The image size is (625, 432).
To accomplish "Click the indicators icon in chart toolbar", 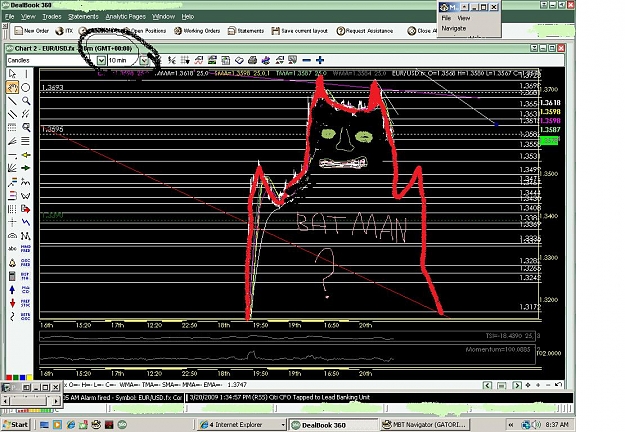I will pos(199,60).
